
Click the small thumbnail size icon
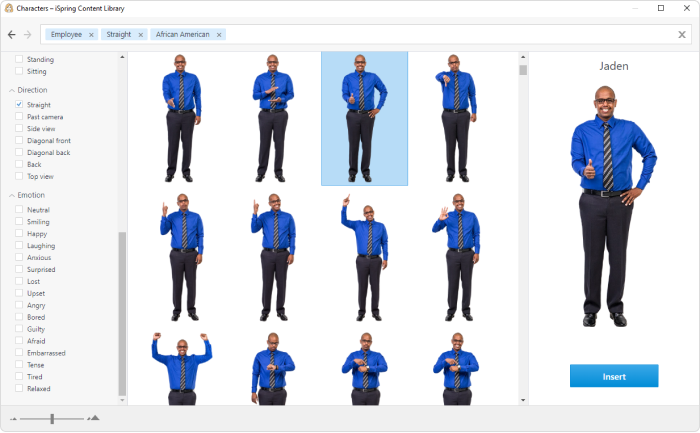(13, 419)
